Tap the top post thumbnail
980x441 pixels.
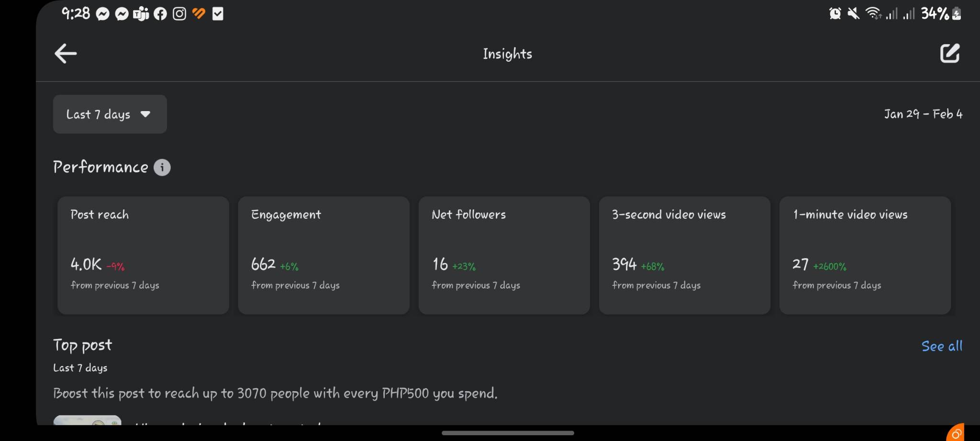click(87, 420)
